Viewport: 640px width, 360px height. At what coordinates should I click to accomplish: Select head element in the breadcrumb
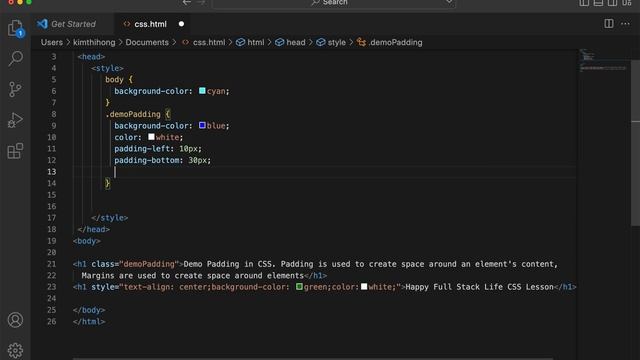point(290,42)
